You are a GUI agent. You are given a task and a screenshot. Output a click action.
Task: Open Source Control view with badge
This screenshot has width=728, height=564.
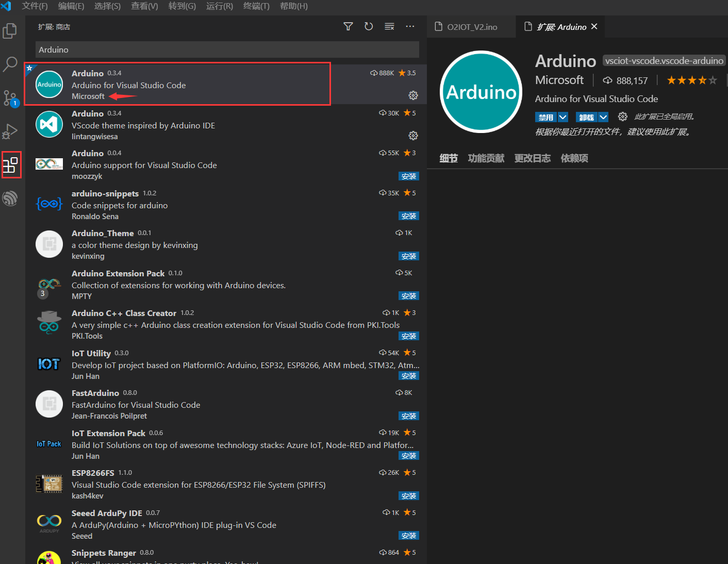coord(10,98)
